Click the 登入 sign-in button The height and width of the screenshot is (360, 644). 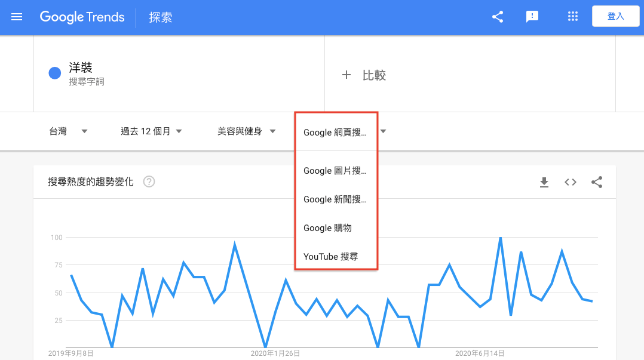pos(615,17)
